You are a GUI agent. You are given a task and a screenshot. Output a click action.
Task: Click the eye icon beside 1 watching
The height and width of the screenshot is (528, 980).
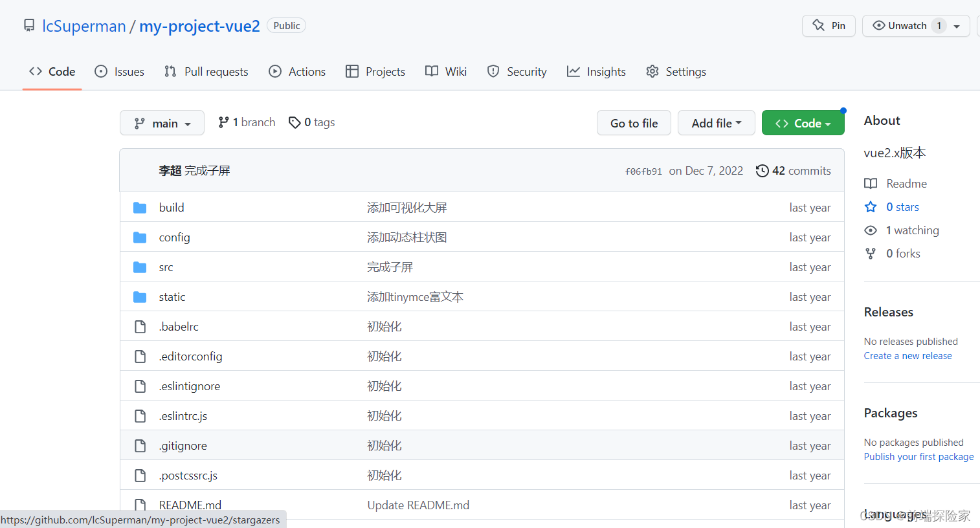click(x=871, y=230)
